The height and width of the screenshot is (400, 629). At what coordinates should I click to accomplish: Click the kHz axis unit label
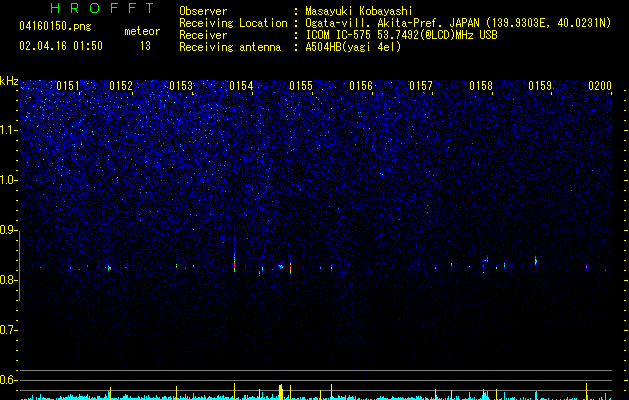[9, 81]
